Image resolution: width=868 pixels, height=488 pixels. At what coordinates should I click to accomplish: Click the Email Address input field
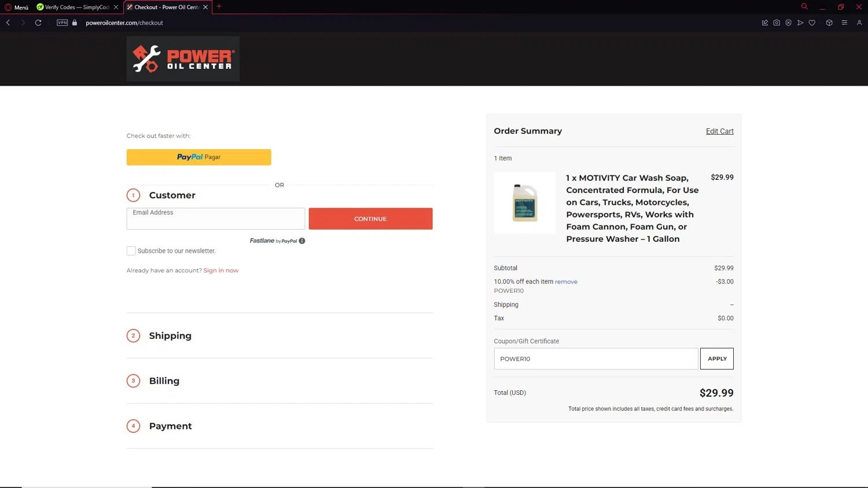[216, 219]
